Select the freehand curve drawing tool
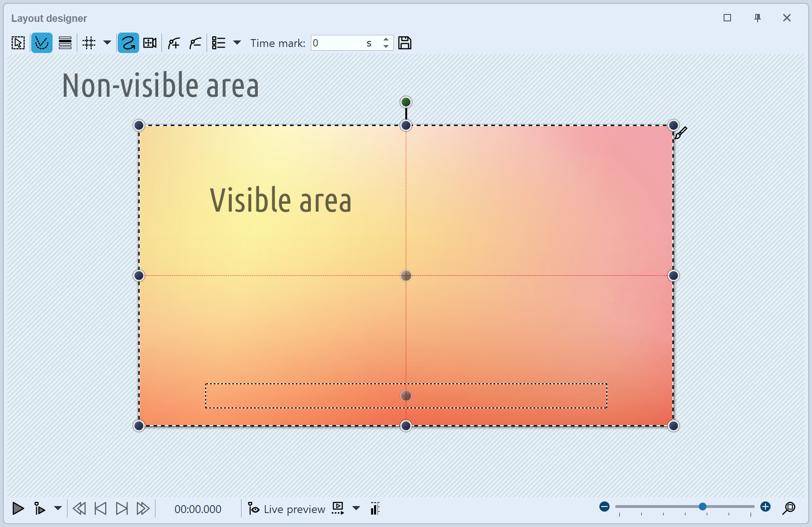This screenshot has width=812, height=527. 128,43
